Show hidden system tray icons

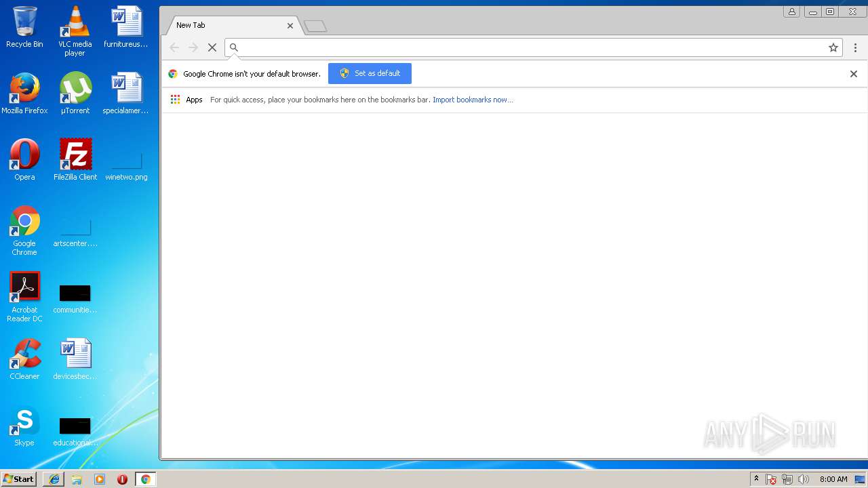(756, 479)
